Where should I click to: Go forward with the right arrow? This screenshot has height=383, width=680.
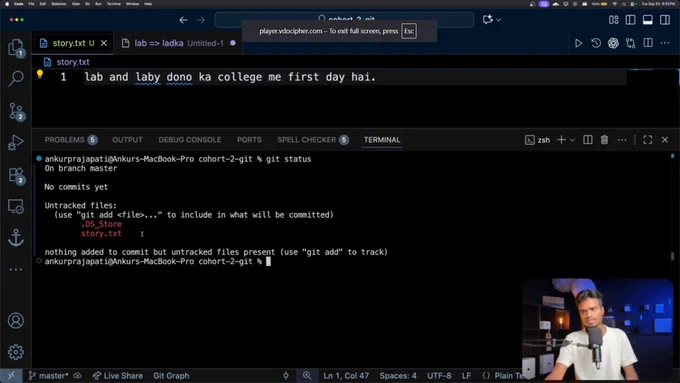click(201, 20)
